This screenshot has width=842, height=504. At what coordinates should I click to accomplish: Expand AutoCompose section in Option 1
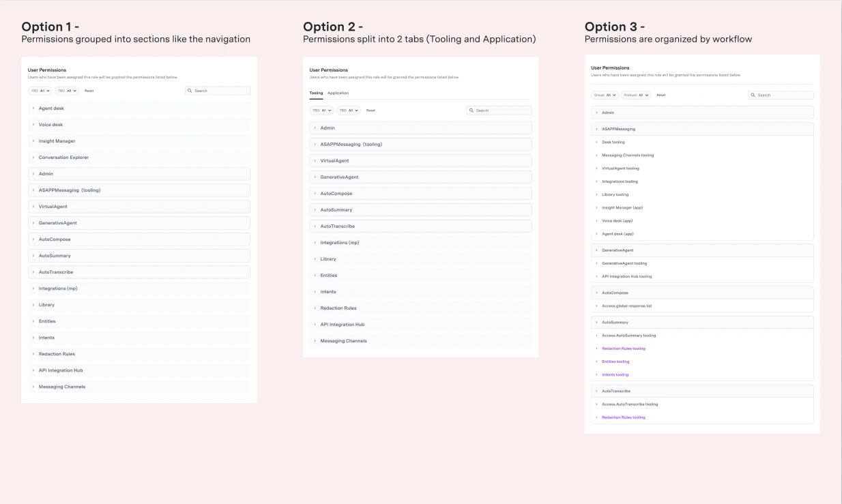tap(139, 239)
